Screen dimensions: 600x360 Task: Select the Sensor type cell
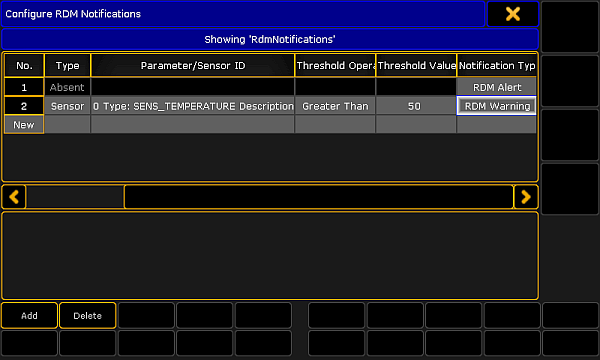pyautogui.click(x=67, y=106)
